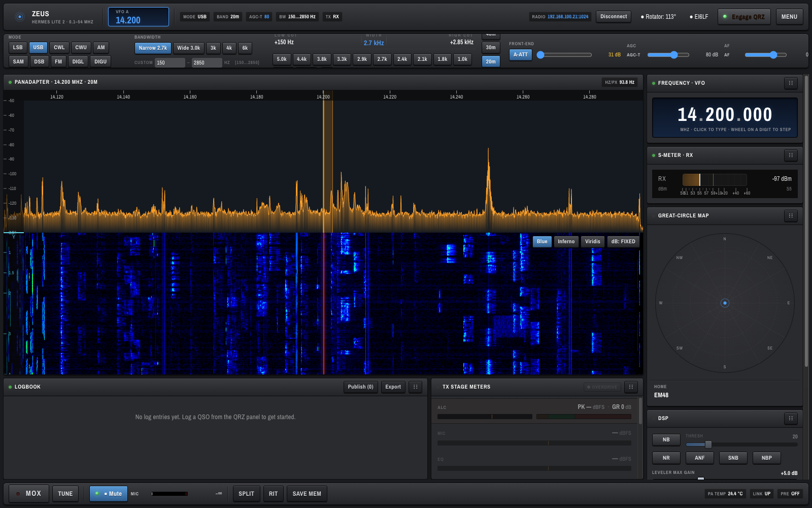Select CWL mode
Screen dimensions: 812x508
59,48
